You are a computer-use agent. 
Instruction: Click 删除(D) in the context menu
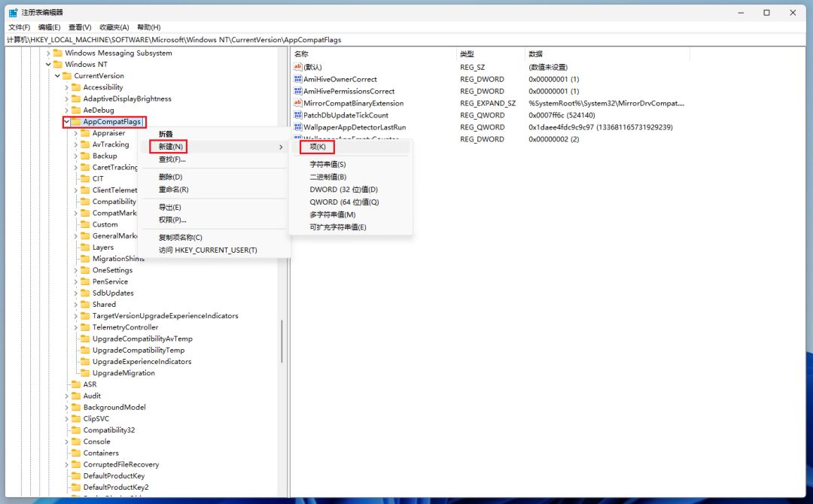point(170,177)
